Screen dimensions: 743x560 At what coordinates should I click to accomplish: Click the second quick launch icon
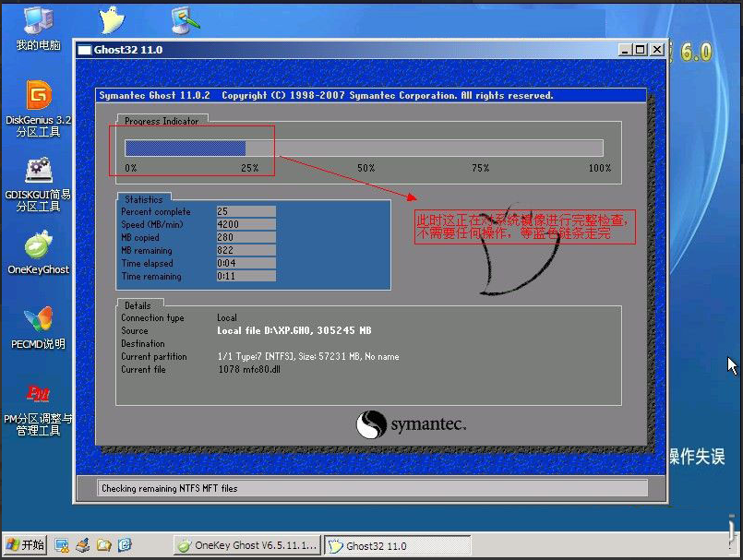coord(83,545)
